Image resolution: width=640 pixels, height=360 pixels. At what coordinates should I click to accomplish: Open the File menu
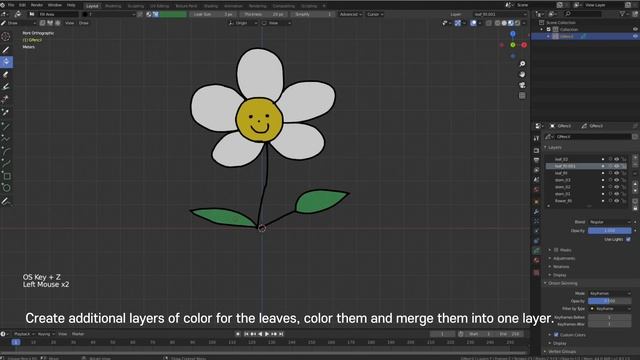(11, 5)
